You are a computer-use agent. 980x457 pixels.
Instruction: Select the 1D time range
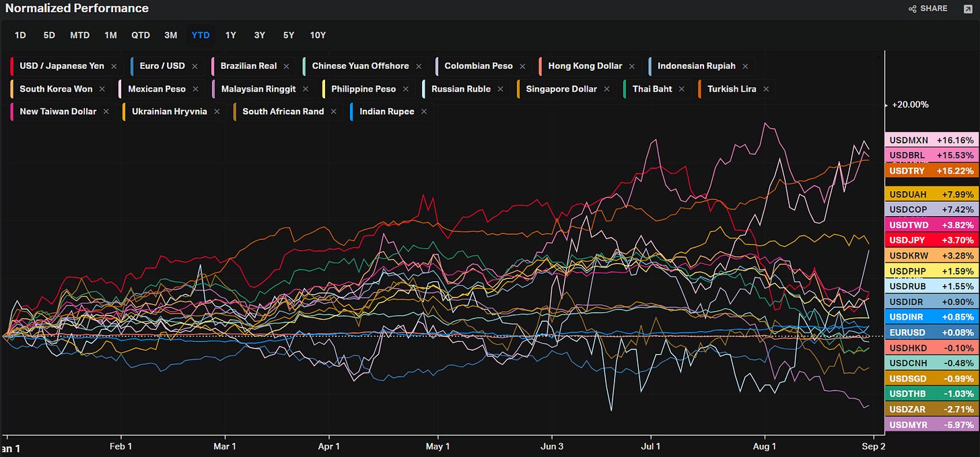click(x=20, y=35)
